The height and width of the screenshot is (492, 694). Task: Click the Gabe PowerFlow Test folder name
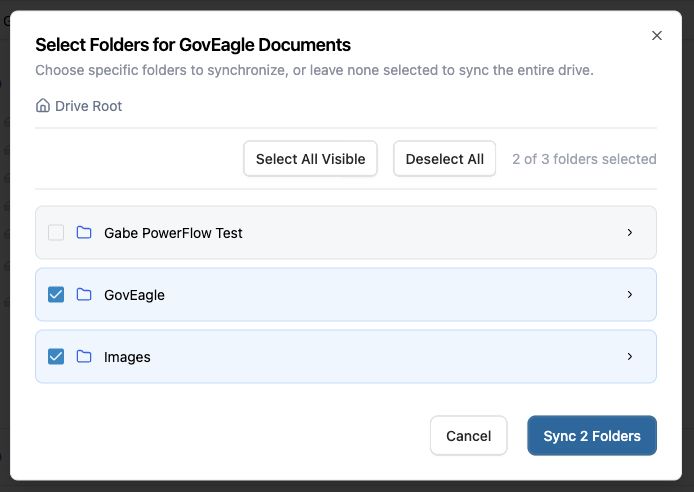(173, 233)
